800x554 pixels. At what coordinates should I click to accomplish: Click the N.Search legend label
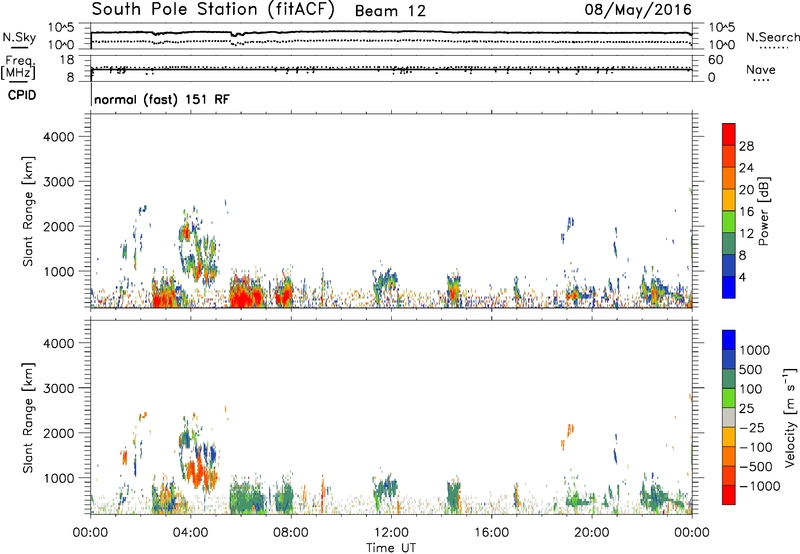pyautogui.click(x=772, y=37)
